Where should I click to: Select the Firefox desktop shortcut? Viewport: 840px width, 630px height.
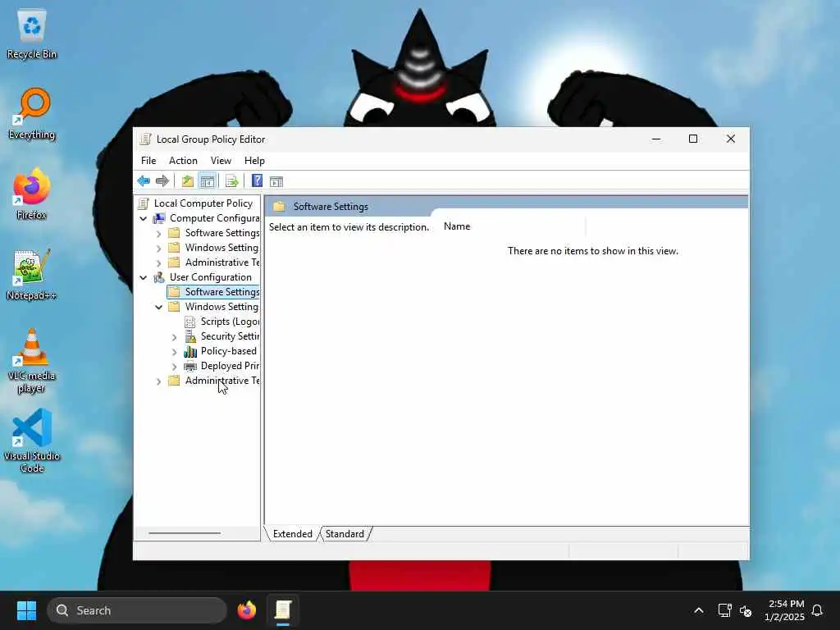[x=32, y=194]
